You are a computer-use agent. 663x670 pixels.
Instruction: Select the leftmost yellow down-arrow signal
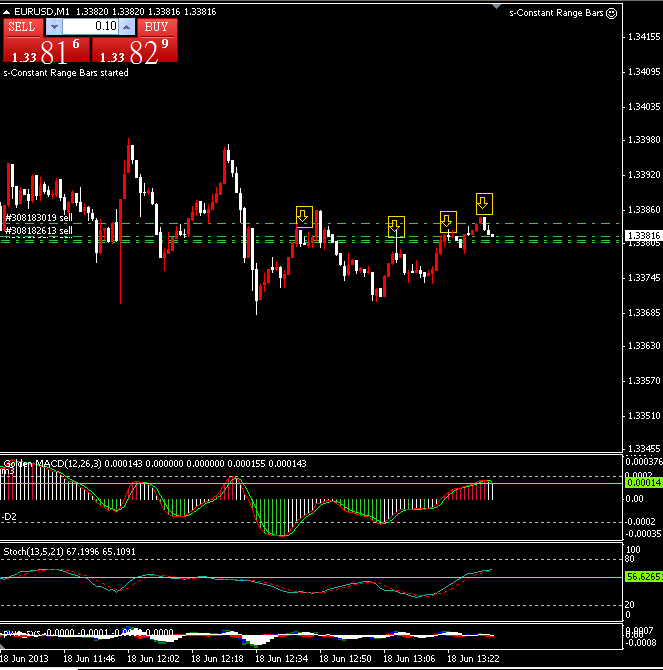304,217
